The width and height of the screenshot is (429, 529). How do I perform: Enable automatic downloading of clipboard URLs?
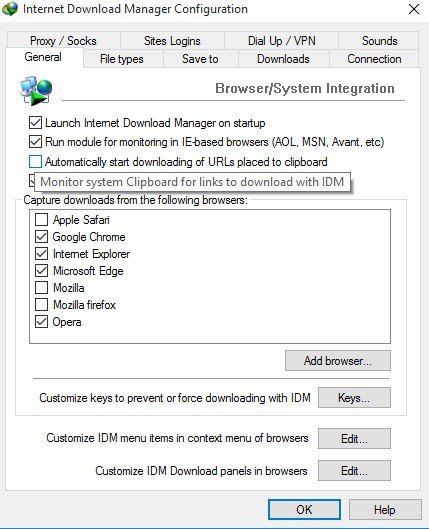(35, 162)
